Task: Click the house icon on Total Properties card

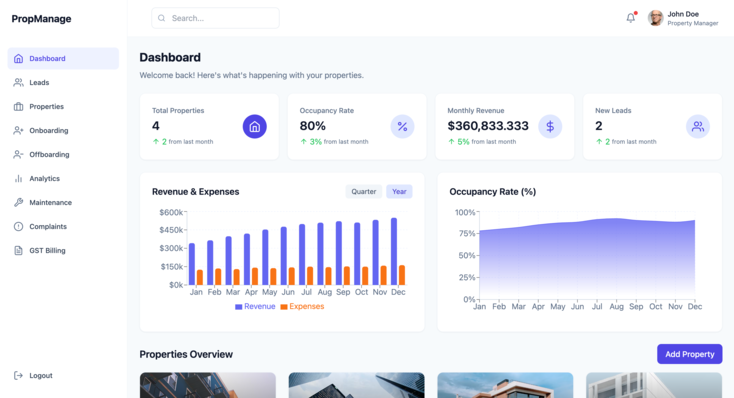Action: click(x=255, y=126)
